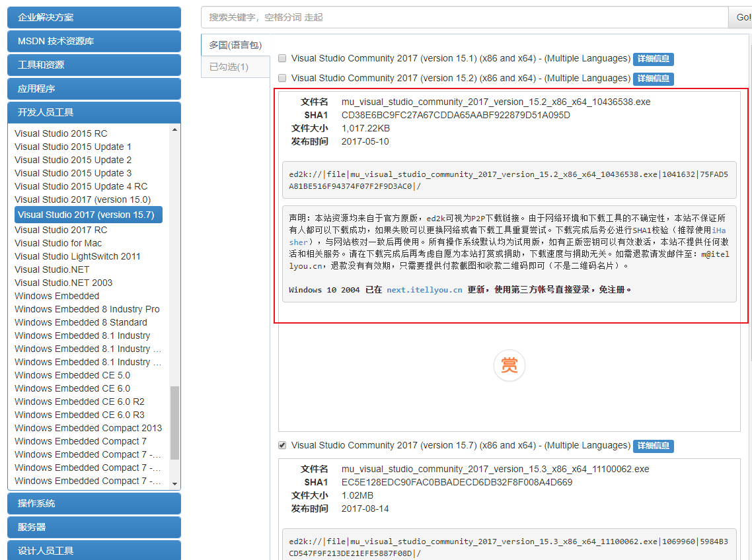752x560 pixels.
Task: Click the 赏 donation icon
Action: click(509, 365)
